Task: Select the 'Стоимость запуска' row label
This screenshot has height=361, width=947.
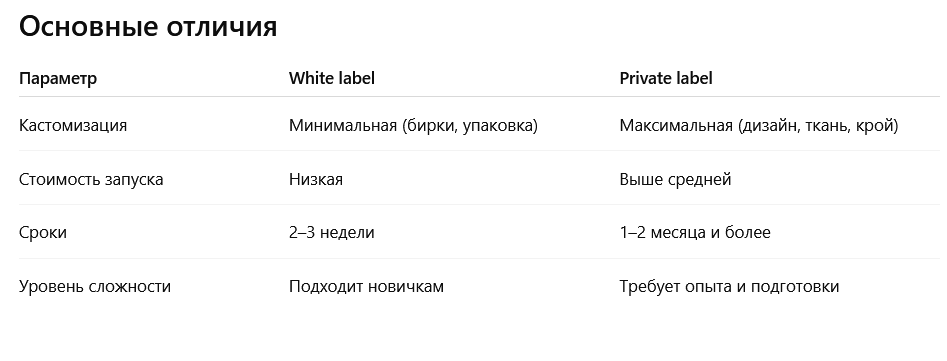Action: point(91,180)
